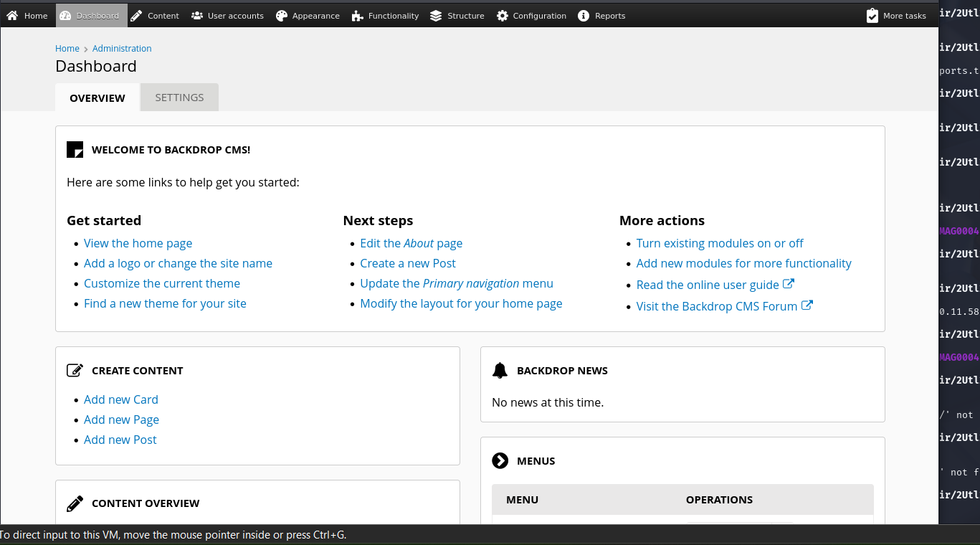
Task: Click the Reports info icon
Action: pyautogui.click(x=584, y=16)
